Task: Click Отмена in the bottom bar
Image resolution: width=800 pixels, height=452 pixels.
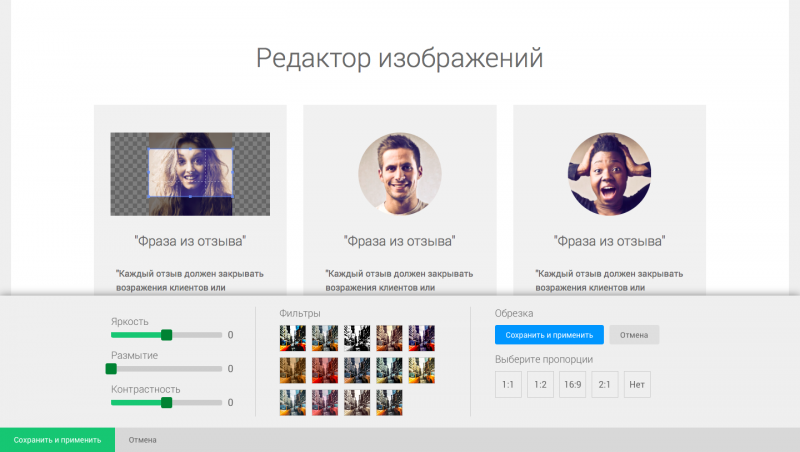Action: [x=142, y=440]
